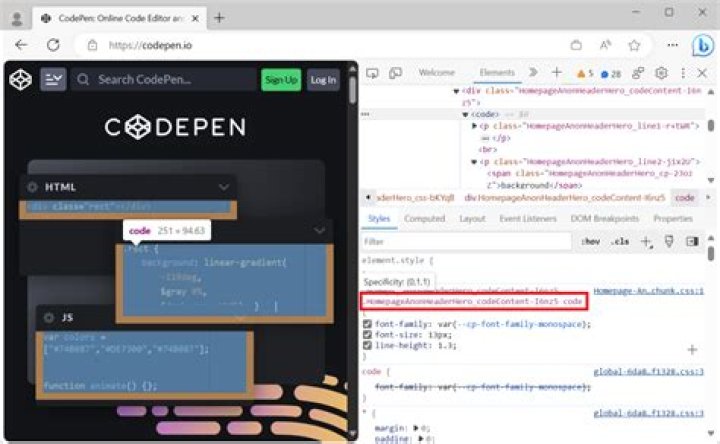The image size is (720, 444).
Task: Collapse the p line2 node triangle
Action: pos(474,162)
